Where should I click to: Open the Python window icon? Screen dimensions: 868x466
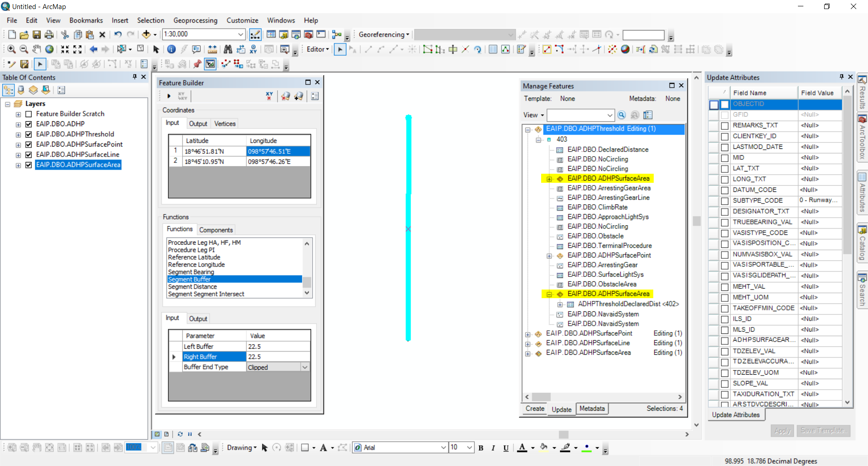click(321, 34)
